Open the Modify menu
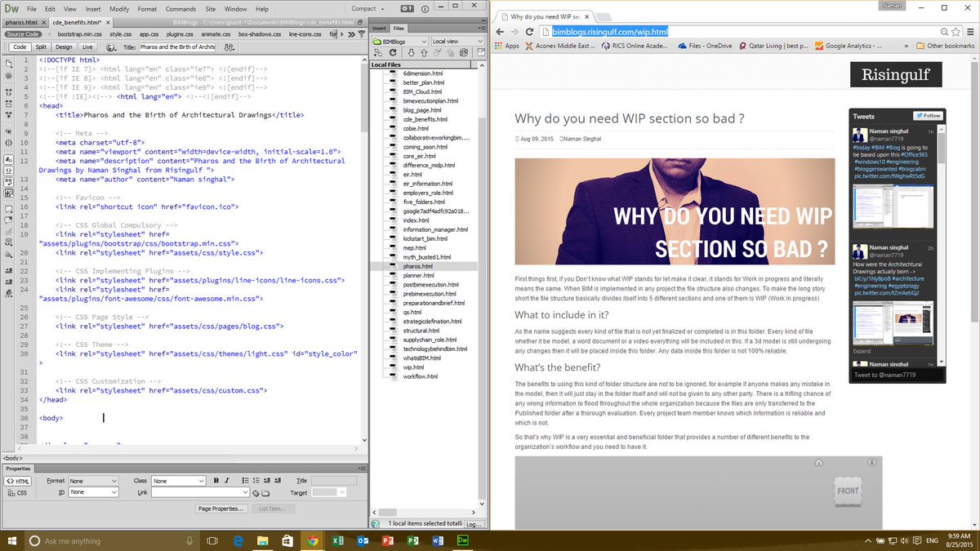980x551 pixels. (119, 9)
